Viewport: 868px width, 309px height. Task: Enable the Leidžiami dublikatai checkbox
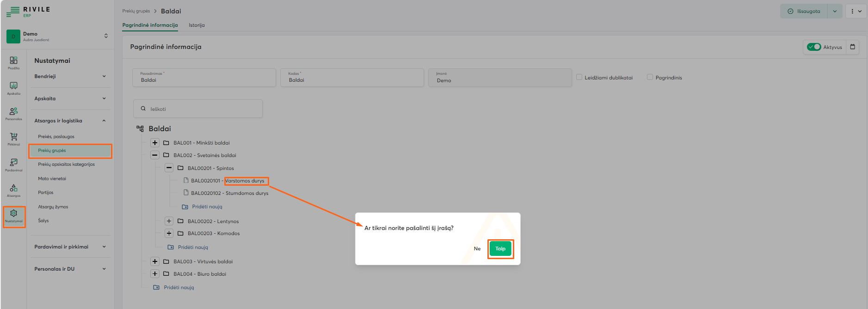(579, 77)
